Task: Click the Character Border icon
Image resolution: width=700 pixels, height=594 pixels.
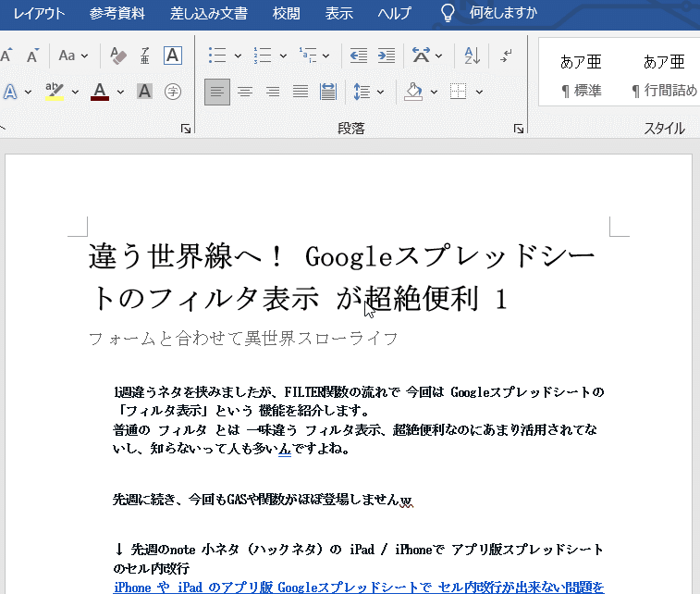Action: (173, 56)
